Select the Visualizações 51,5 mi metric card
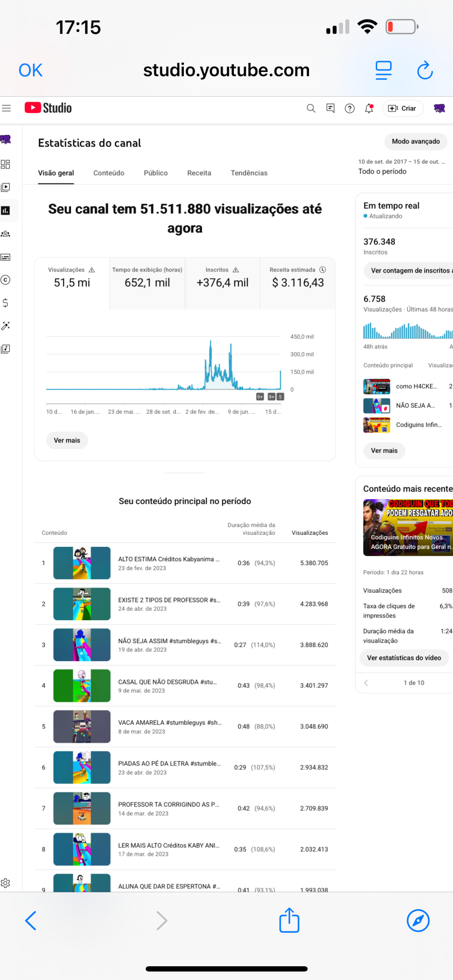The image size is (453, 980). pyautogui.click(x=72, y=283)
